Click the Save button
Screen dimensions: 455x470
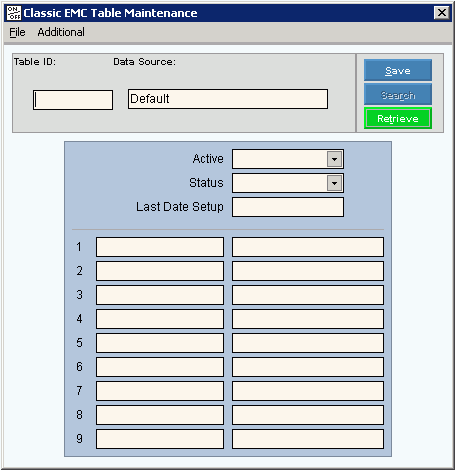398,70
